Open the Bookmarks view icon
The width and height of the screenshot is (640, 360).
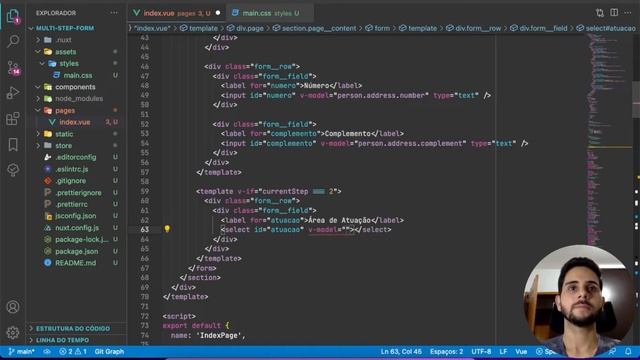coord(13,144)
